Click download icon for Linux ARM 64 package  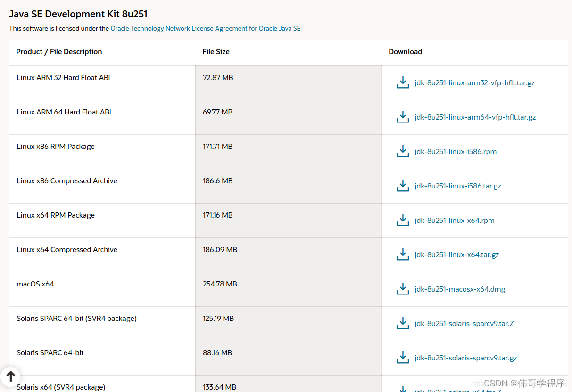[403, 117]
